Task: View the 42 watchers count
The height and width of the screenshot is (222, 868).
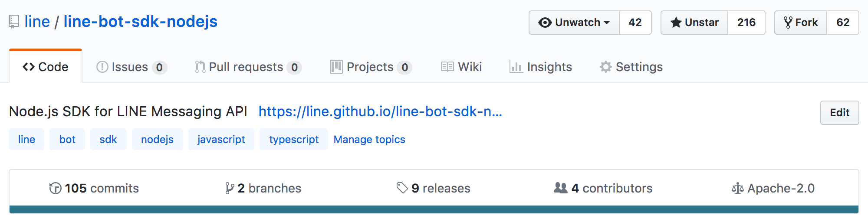Action: pos(635,23)
